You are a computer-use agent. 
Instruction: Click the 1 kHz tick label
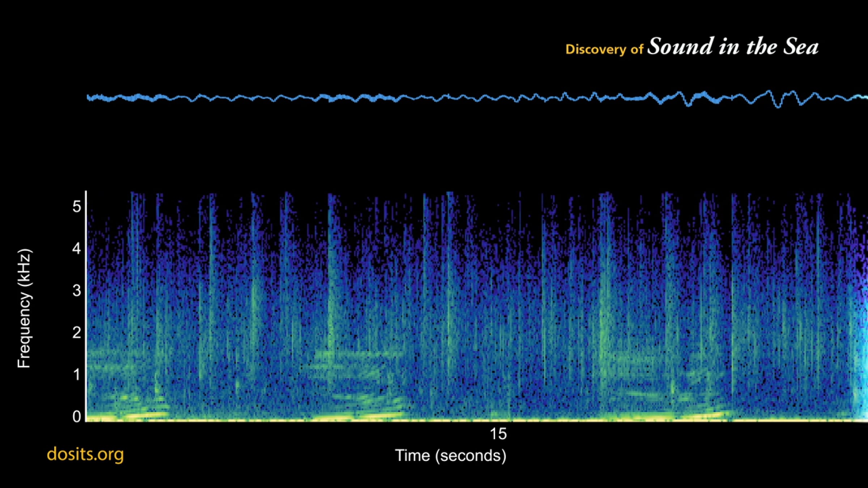pyautogui.click(x=77, y=374)
